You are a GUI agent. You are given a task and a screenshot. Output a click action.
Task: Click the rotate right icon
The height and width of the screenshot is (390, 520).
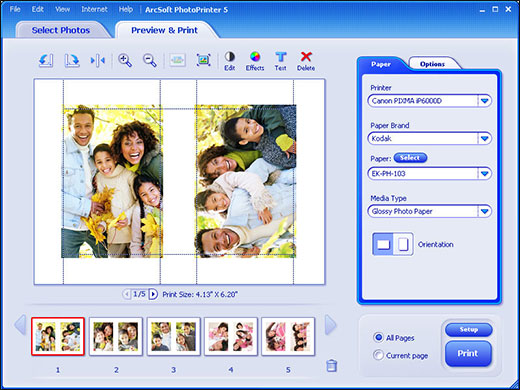pos(72,61)
